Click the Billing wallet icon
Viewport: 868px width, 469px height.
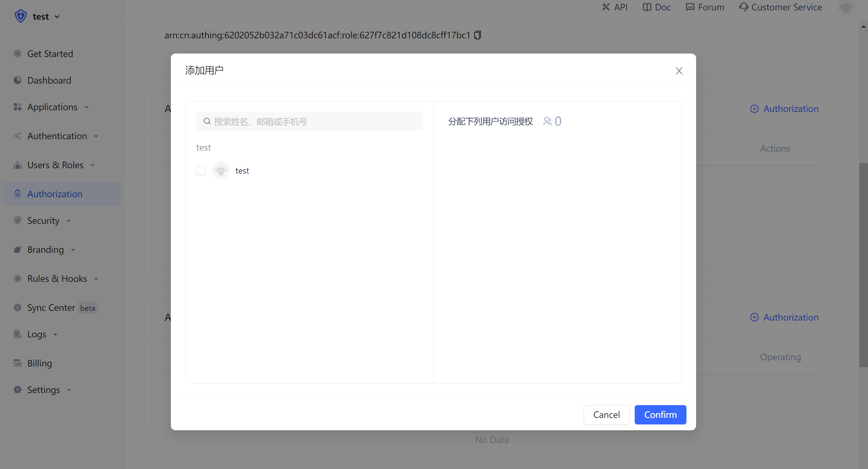click(18, 363)
